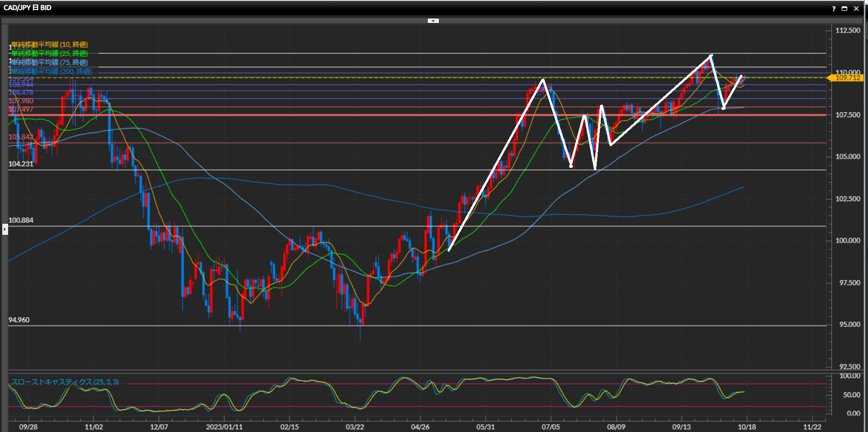Viewport: 868px width, 432px height.
Task: Close the CAD/JPY chart window
Action: click(856, 9)
